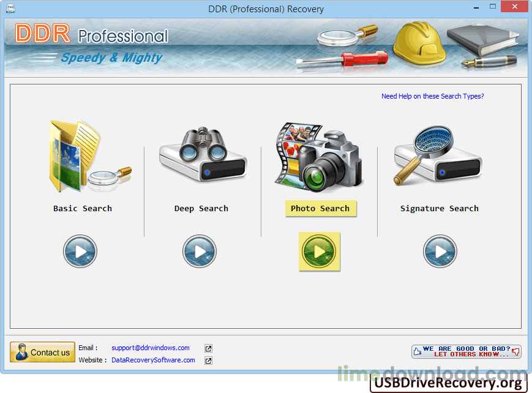Start Deep Search with its play button

(x=200, y=251)
